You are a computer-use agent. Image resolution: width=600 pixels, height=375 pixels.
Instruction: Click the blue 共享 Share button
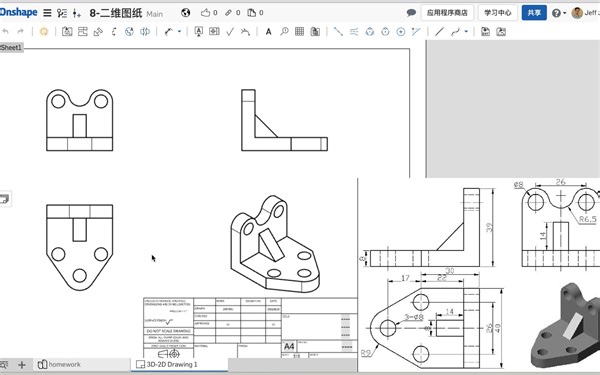[x=534, y=13]
